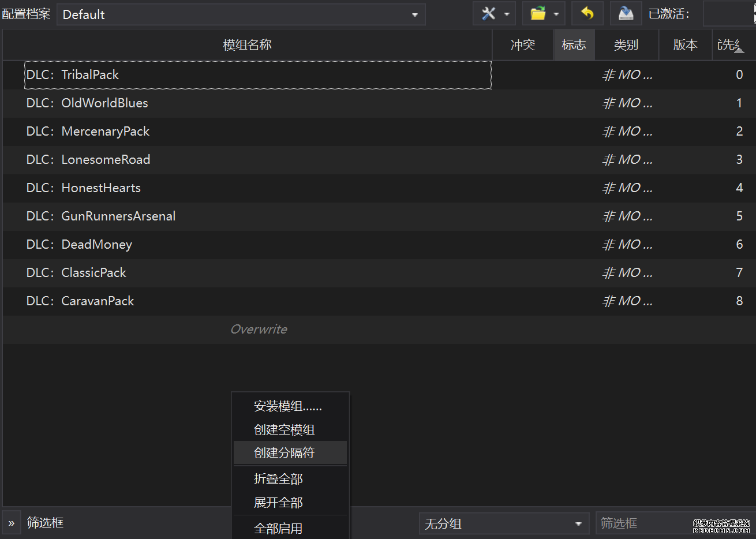Viewport: 756px width, 539px height.
Task: Click the 冲突 column header
Action: [x=522, y=45]
